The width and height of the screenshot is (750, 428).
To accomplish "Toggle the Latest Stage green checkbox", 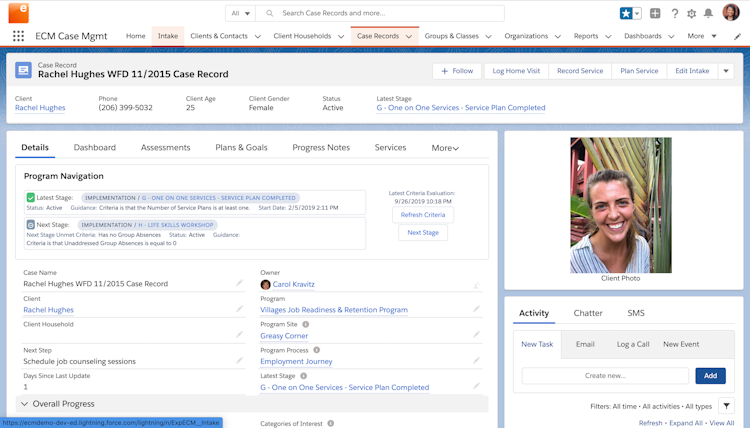I will coord(31,197).
